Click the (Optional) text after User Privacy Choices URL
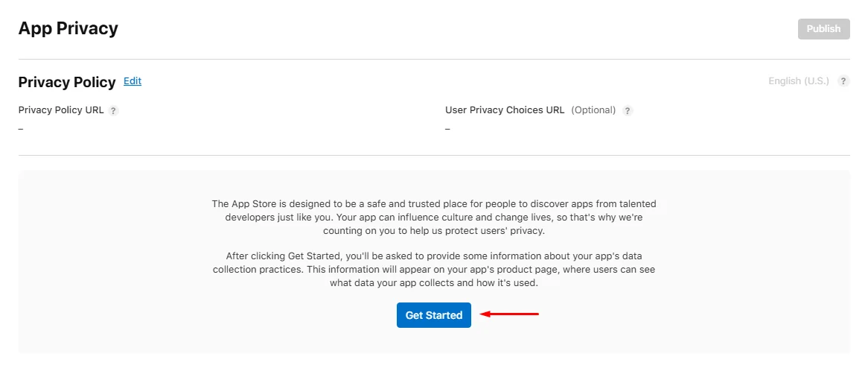This screenshot has width=868, height=374. coord(593,110)
